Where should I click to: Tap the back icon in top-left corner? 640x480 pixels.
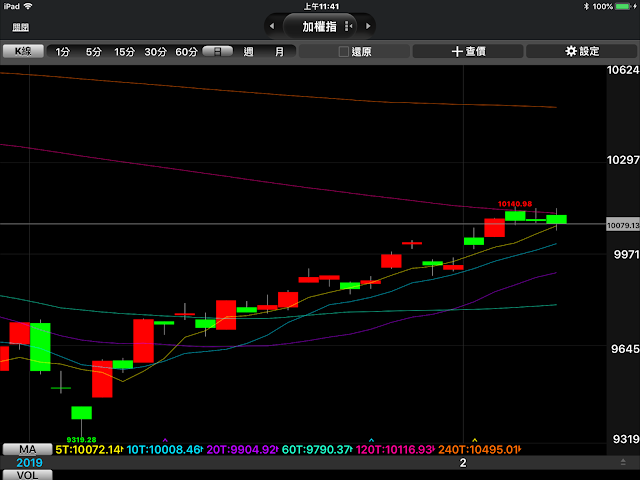[x=20, y=27]
